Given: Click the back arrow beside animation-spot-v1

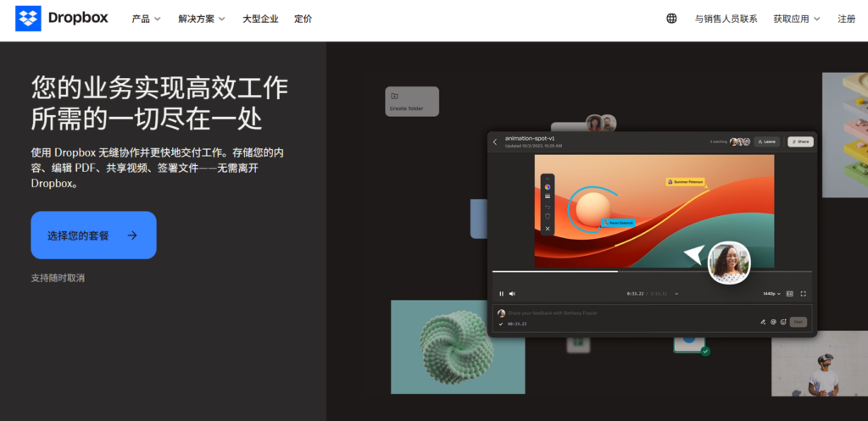Looking at the screenshot, I should click(x=495, y=141).
